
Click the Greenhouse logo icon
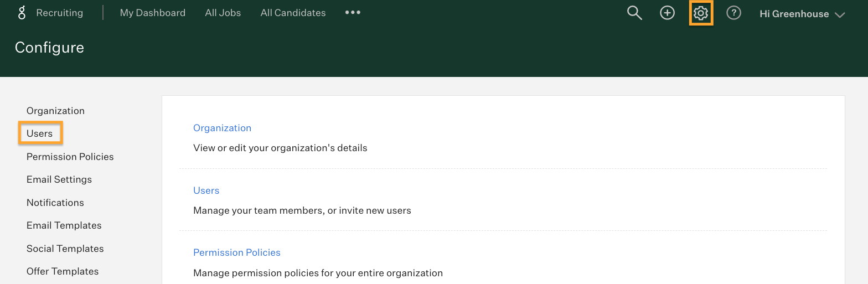point(22,13)
